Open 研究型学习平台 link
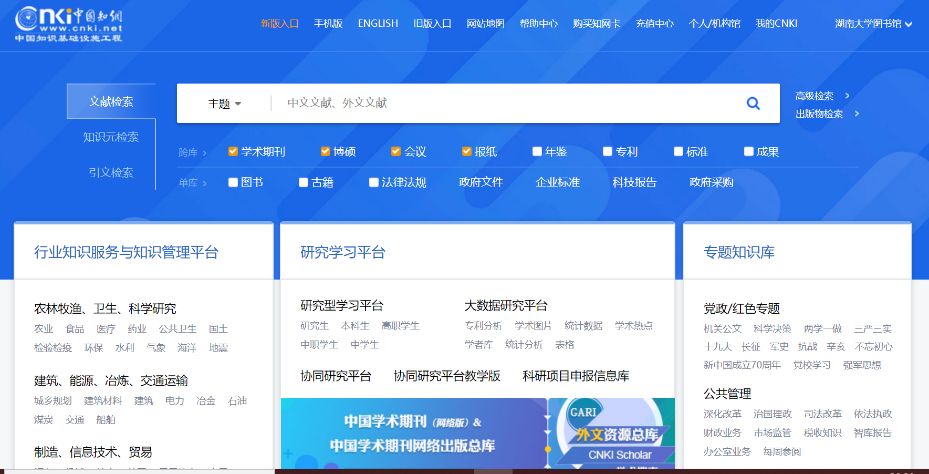The image size is (929, 474). tap(342, 306)
